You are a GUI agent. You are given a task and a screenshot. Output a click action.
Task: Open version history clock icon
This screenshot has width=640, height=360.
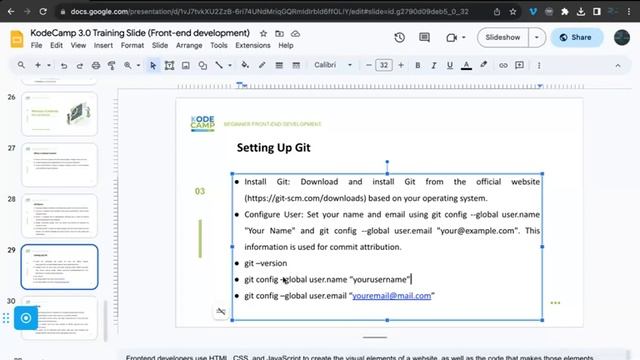tap(400, 38)
